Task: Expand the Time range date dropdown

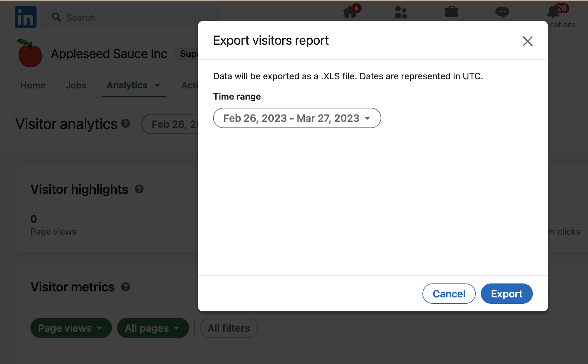Action: 297,118
